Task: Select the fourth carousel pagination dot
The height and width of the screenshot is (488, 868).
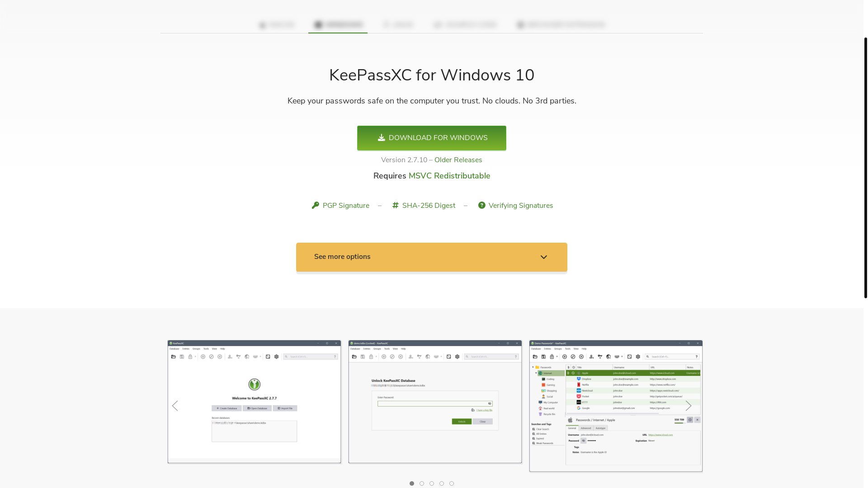Action: pyautogui.click(x=442, y=483)
